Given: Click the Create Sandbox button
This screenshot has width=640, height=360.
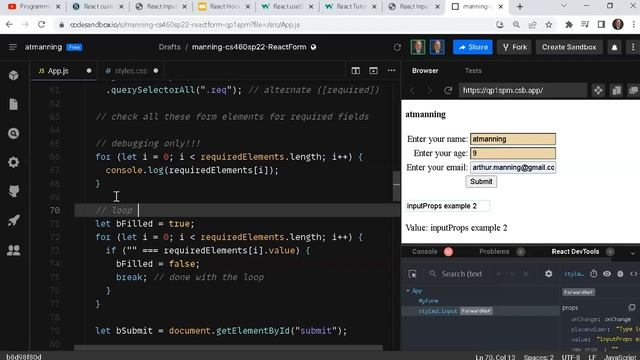Looking at the screenshot, I should pos(569,47).
